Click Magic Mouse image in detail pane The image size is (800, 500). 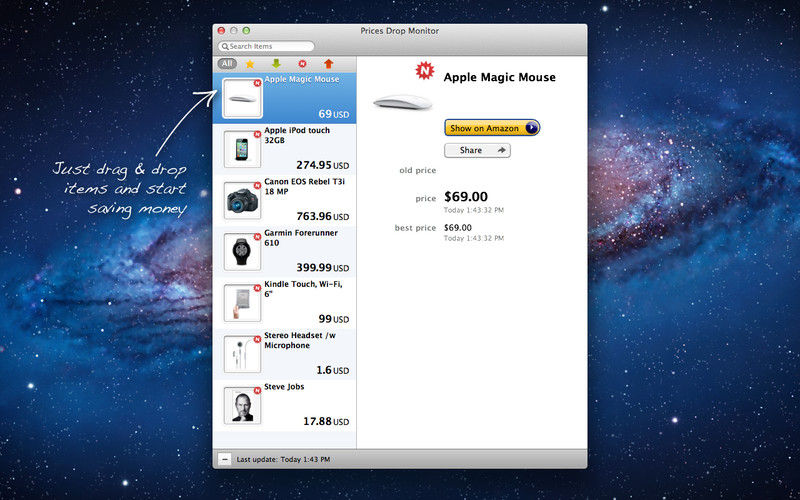tap(403, 102)
